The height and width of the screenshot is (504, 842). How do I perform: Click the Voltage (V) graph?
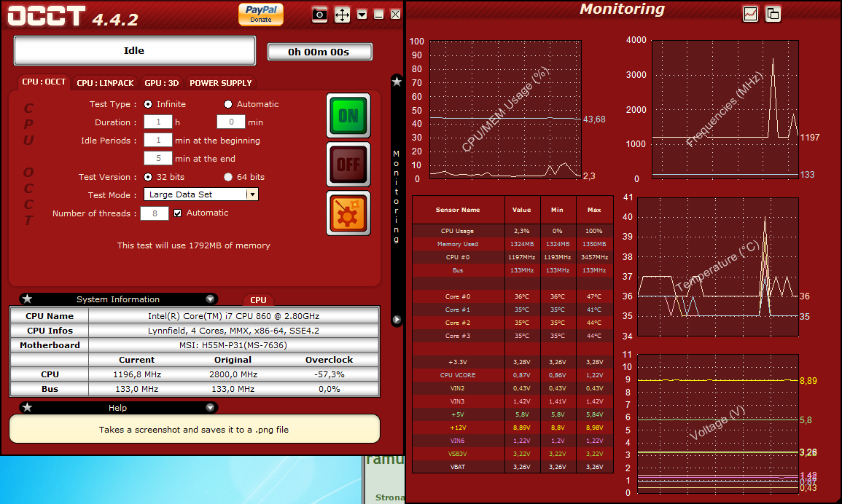pyautogui.click(x=718, y=424)
